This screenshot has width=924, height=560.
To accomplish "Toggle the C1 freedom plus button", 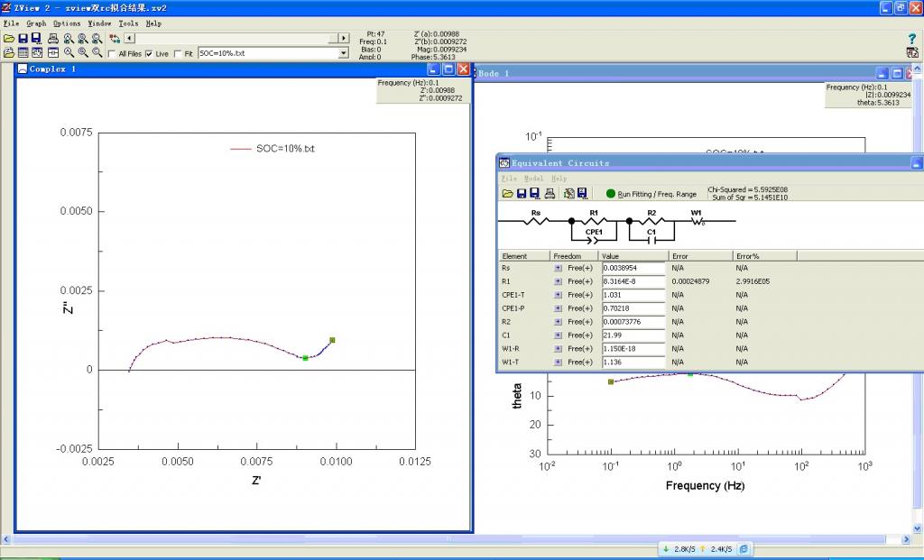I will [558, 335].
